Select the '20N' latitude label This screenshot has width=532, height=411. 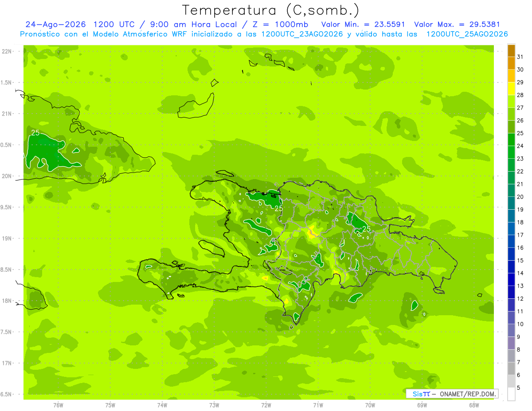7,176
